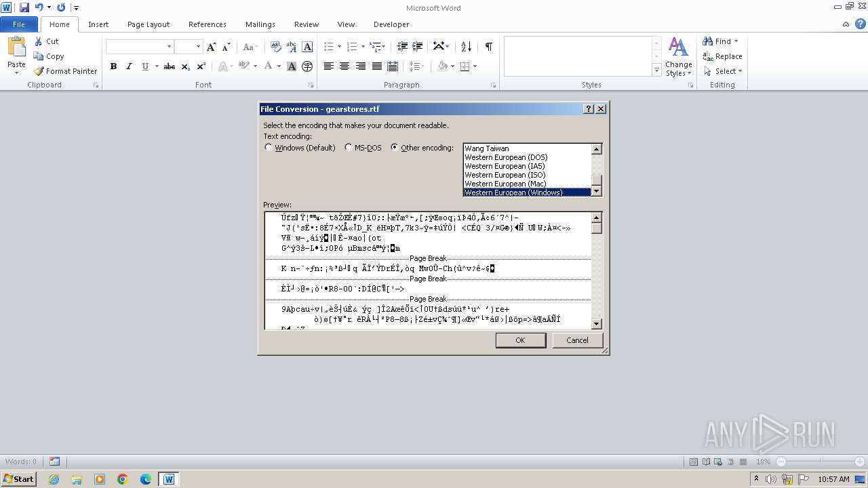
Task: Click the preview pane scroll down arrow
Action: pos(597,324)
